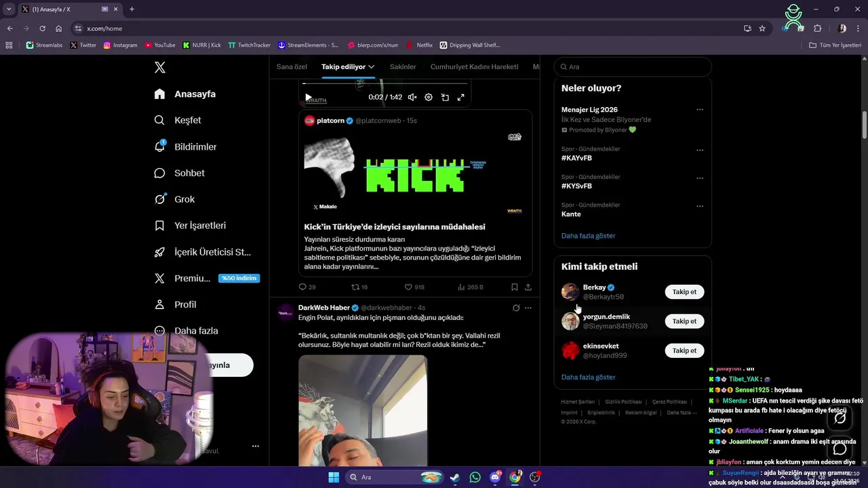Like the platcorn post with 918 likes

click(x=414, y=287)
